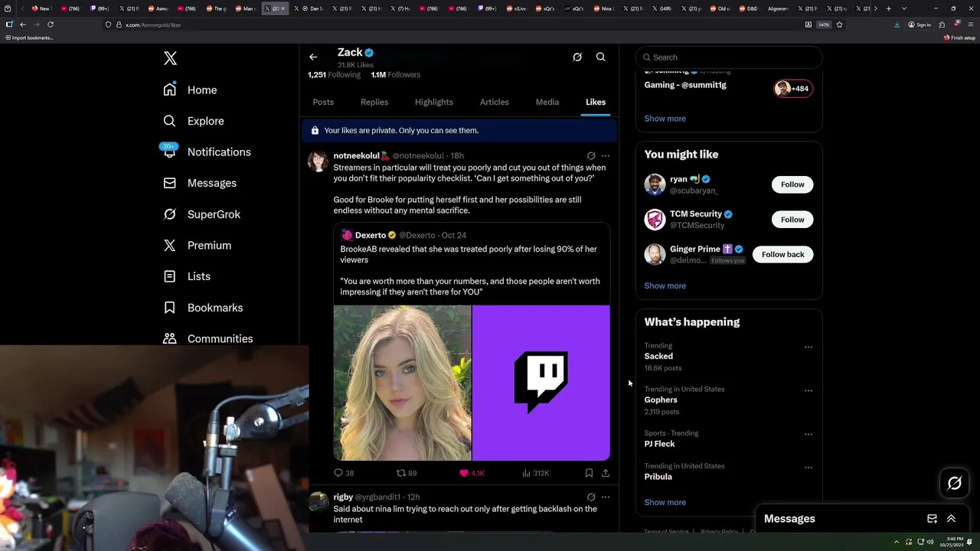Open more options for Pribula trend
The width and height of the screenshot is (980, 551).
(808, 467)
